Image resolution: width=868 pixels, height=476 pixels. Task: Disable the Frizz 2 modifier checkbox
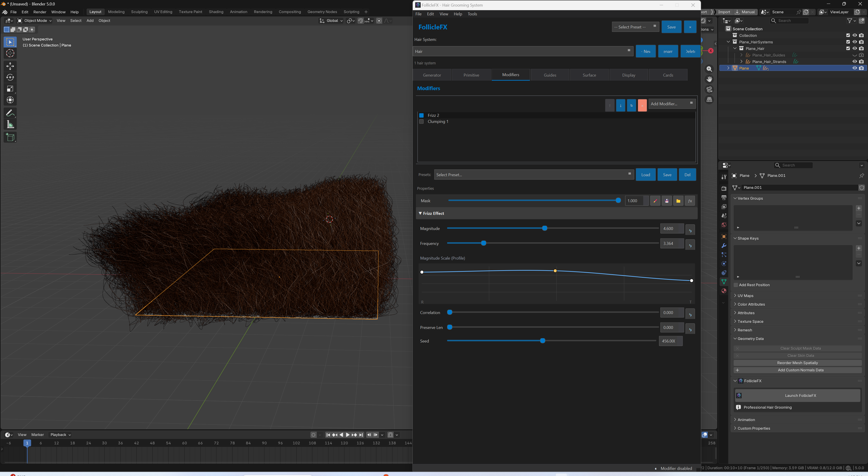[421, 115]
